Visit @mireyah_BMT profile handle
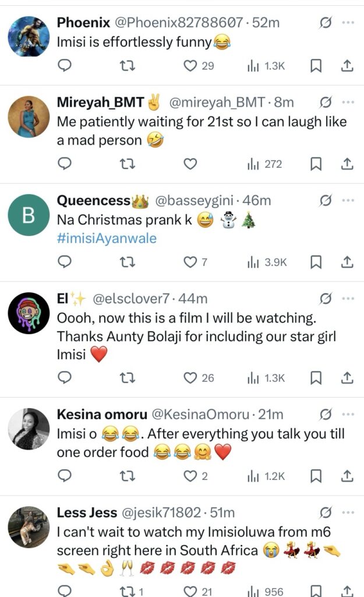The width and height of the screenshot is (364, 597). (x=218, y=103)
